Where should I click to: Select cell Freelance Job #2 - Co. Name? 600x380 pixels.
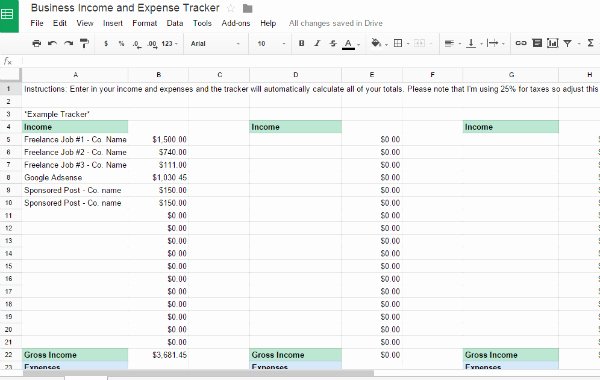click(75, 152)
